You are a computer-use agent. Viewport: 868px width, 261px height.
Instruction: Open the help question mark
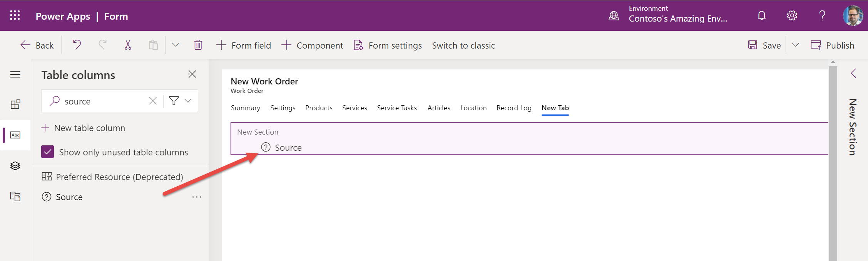tap(822, 15)
